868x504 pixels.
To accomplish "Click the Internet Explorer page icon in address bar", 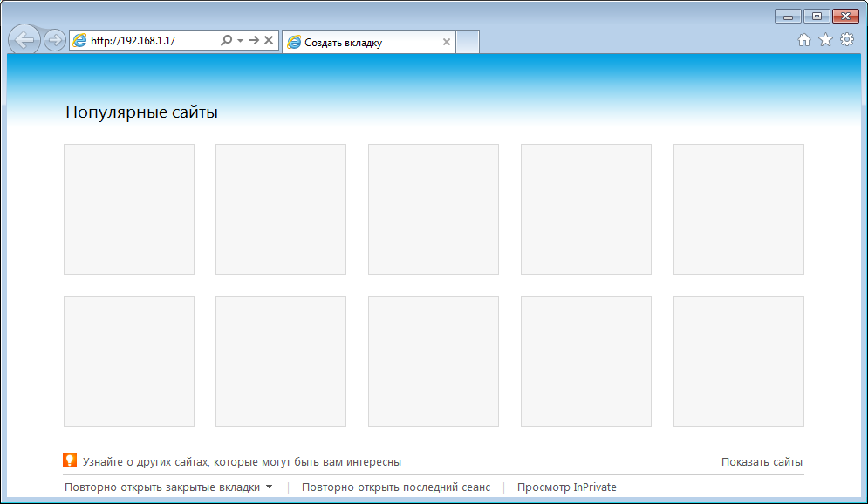I will 79,40.
